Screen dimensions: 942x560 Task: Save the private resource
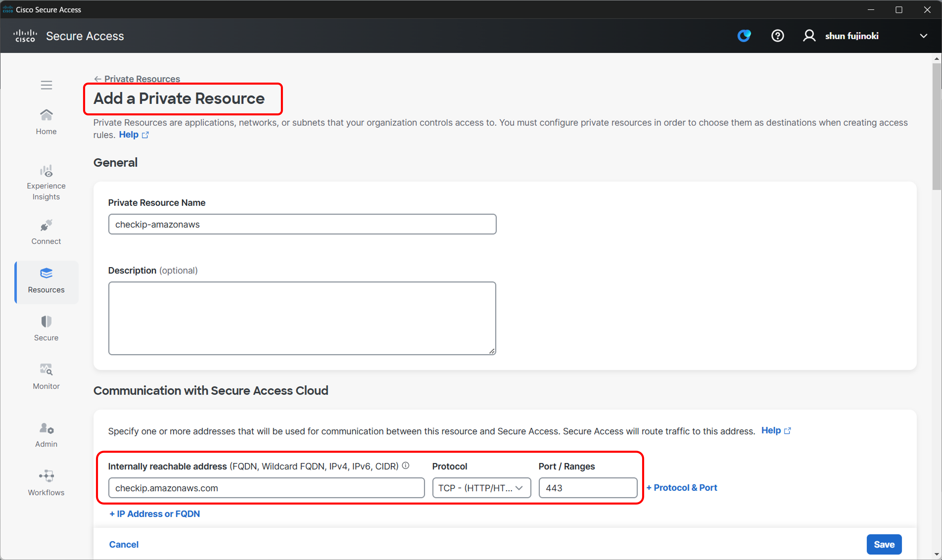884,544
